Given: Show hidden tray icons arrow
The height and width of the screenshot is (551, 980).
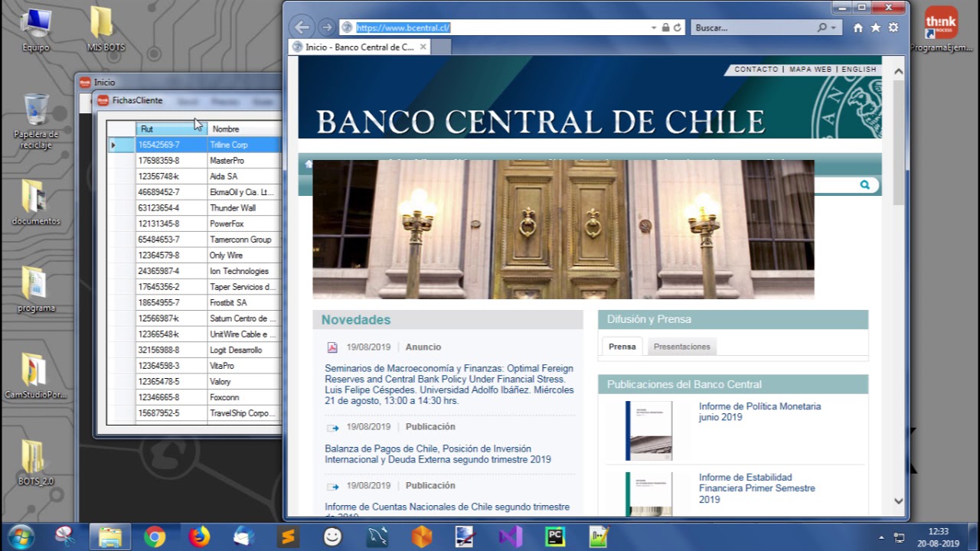Looking at the screenshot, I should [x=881, y=538].
